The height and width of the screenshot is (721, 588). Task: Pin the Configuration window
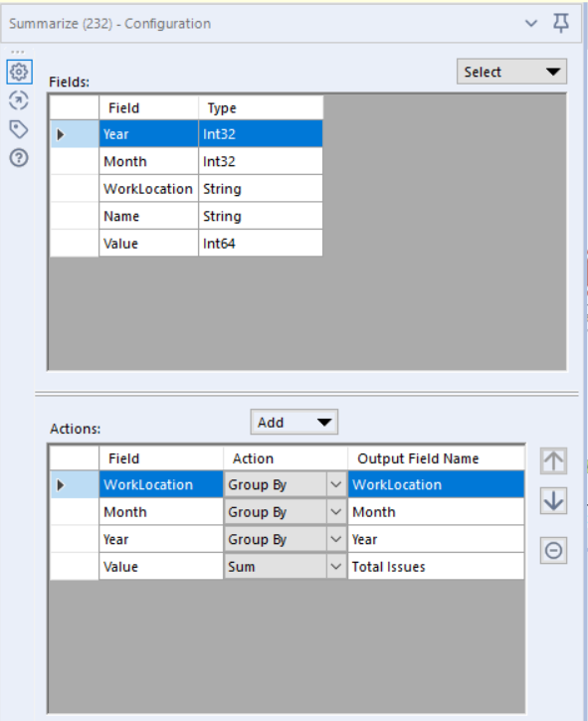(x=561, y=23)
